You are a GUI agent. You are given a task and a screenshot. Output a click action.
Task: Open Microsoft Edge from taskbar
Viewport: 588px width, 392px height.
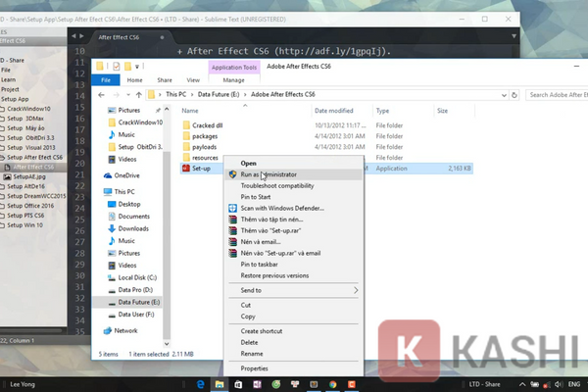200,384
